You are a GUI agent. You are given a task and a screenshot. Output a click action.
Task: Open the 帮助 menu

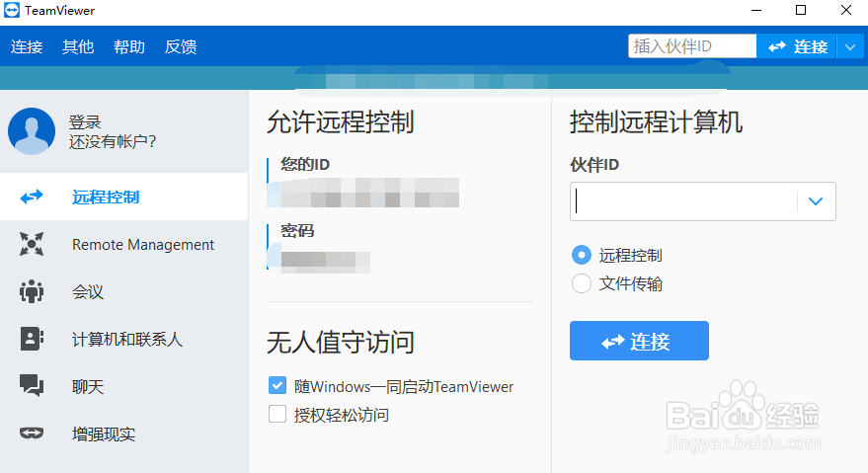click(129, 46)
